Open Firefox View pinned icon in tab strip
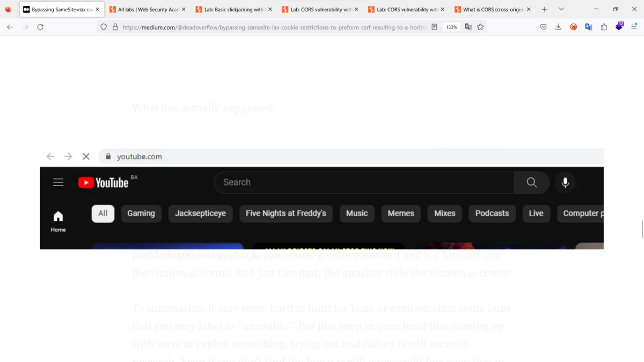Viewport: 644px width, 362px height. pos(8,9)
